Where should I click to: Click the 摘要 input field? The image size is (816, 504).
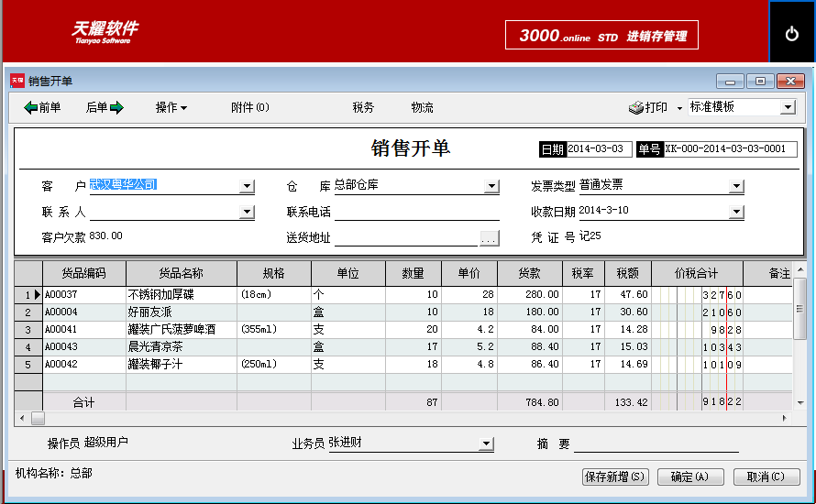point(656,444)
